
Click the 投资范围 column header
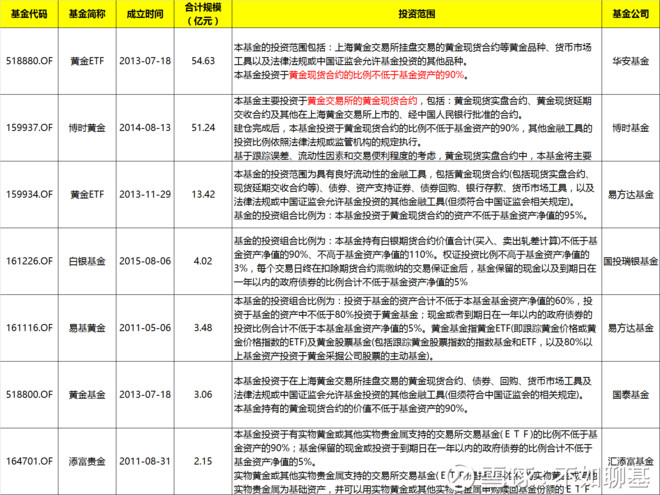pos(417,14)
